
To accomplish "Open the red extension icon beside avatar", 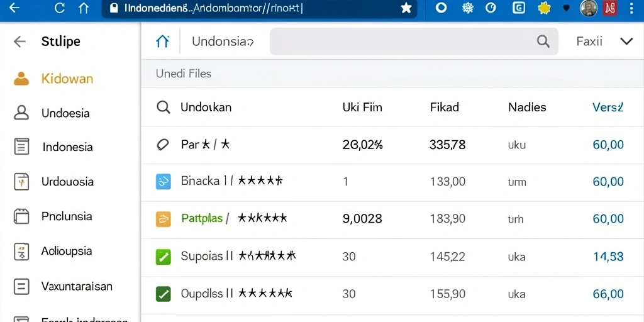I will (x=610, y=8).
